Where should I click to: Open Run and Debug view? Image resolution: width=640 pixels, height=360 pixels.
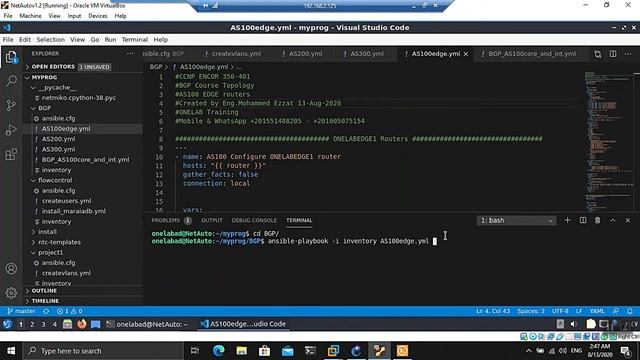click(11, 130)
